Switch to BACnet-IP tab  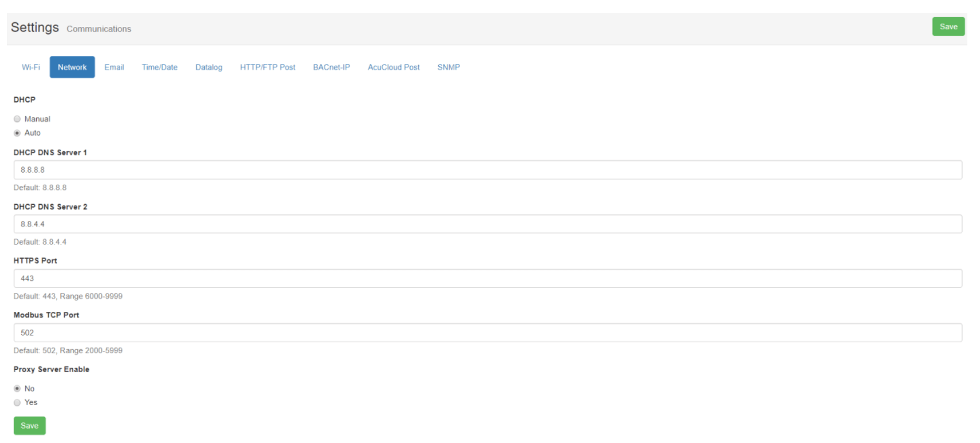click(x=331, y=67)
